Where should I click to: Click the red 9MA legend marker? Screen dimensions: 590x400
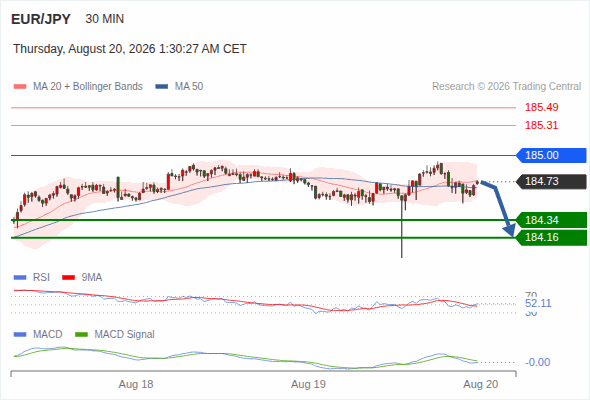(68, 278)
